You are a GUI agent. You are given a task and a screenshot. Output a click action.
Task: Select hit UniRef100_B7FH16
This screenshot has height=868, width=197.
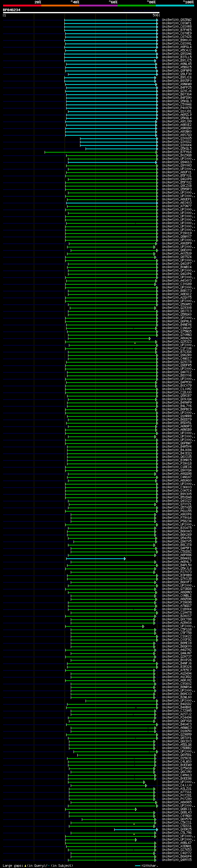177,152
